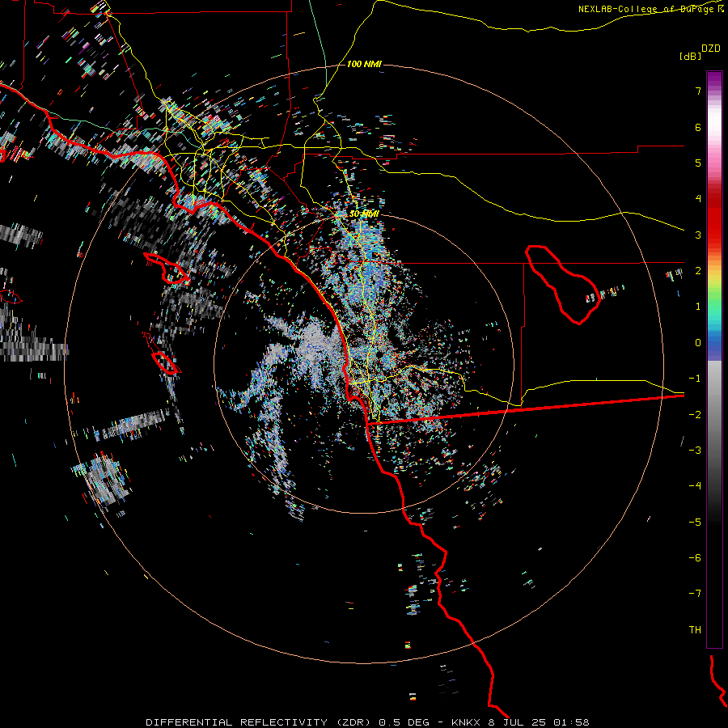
Task: Click the red outlined Salton Sea shape
Action: tap(562, 284)
